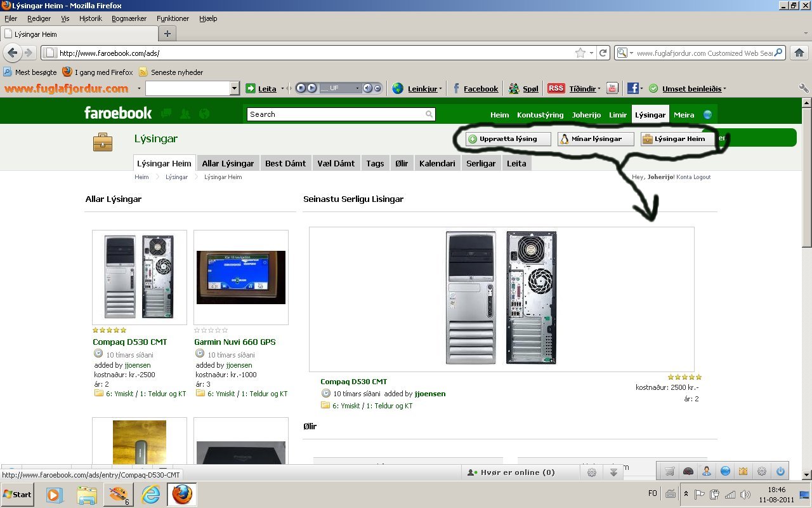Click the blue globe icon in bottom dock
The height and width of the screenshot is (508, 812).
725,471
